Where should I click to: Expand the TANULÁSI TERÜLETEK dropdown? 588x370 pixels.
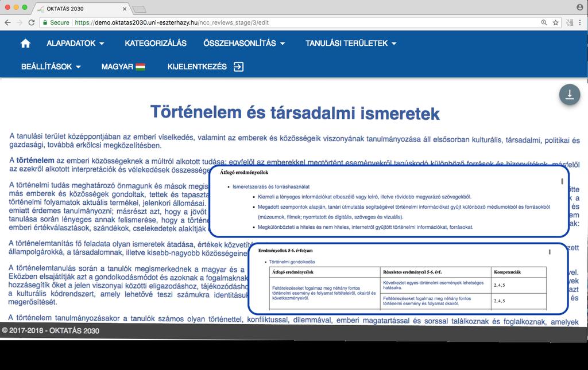tap(351, 44)
